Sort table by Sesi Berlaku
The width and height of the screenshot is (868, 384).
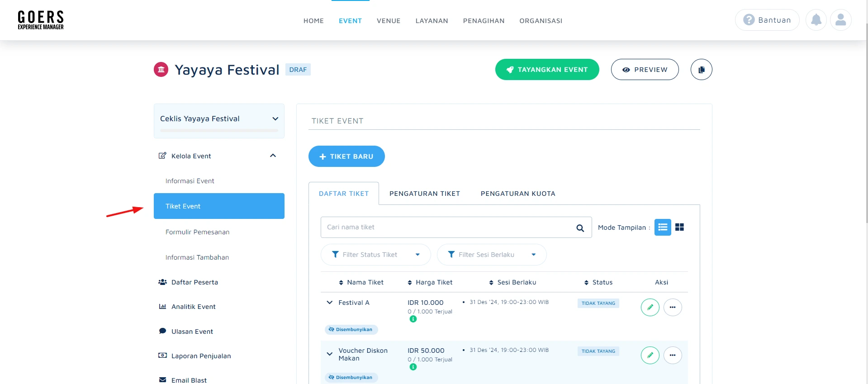click(512, 282)
